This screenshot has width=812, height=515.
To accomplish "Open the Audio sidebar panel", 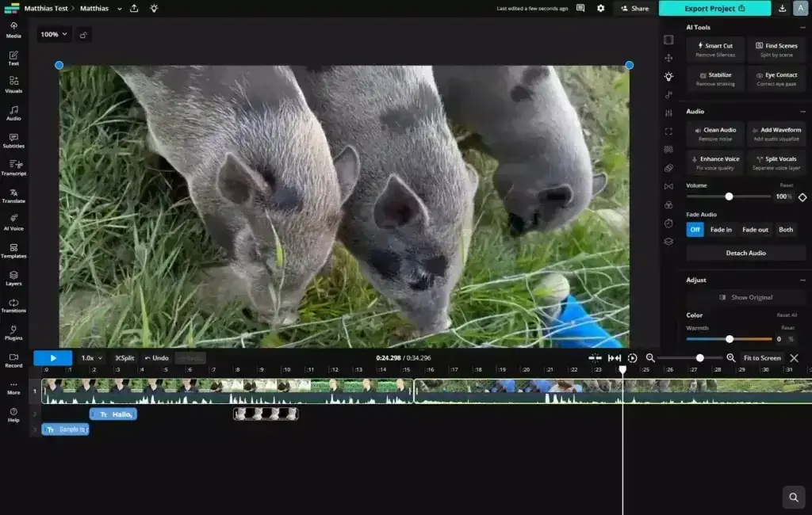I will pyautogui.click(x=13, y=113).
